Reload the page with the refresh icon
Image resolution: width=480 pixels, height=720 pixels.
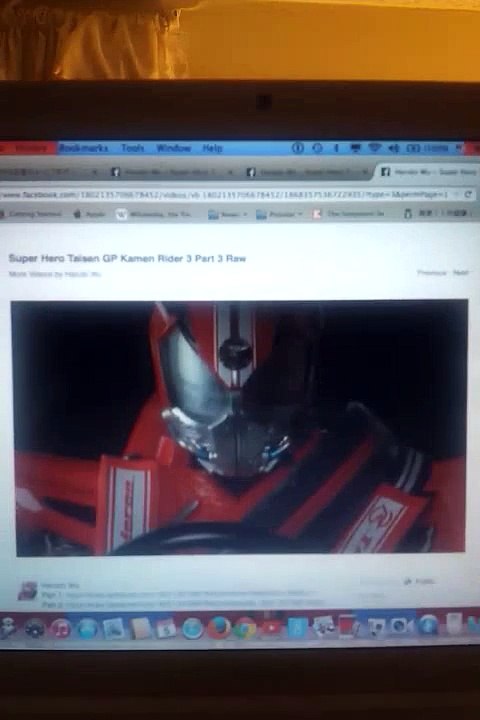pyautogui.click(x=468, y=194)
